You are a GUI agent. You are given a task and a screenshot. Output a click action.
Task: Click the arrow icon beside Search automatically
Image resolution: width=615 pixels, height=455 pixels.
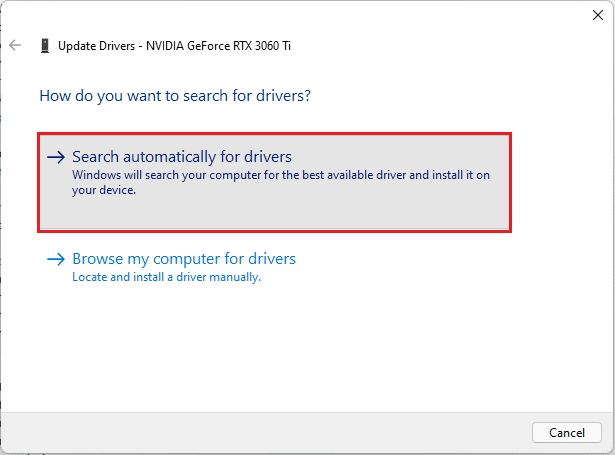click(56, 157)
